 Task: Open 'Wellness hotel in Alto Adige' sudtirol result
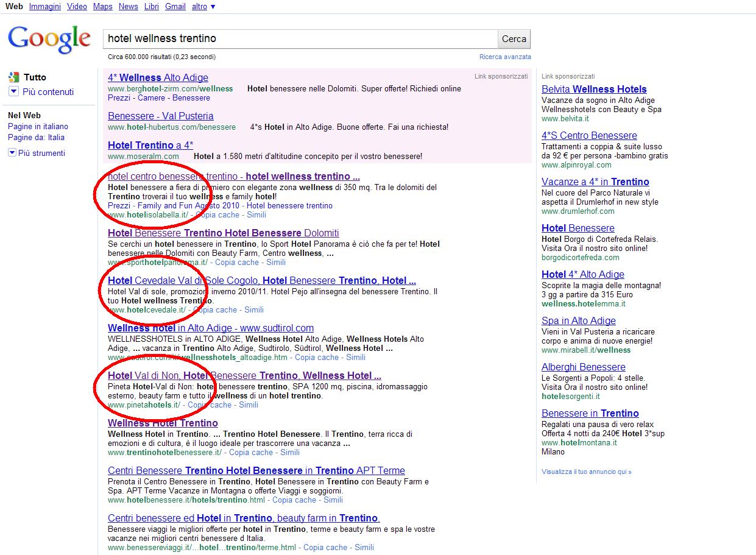point(211,328)
